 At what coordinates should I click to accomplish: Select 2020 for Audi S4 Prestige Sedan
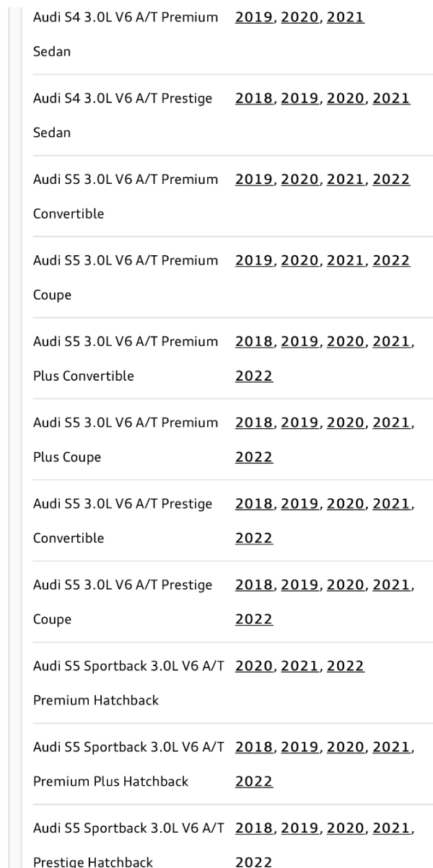tap(346, 97)
